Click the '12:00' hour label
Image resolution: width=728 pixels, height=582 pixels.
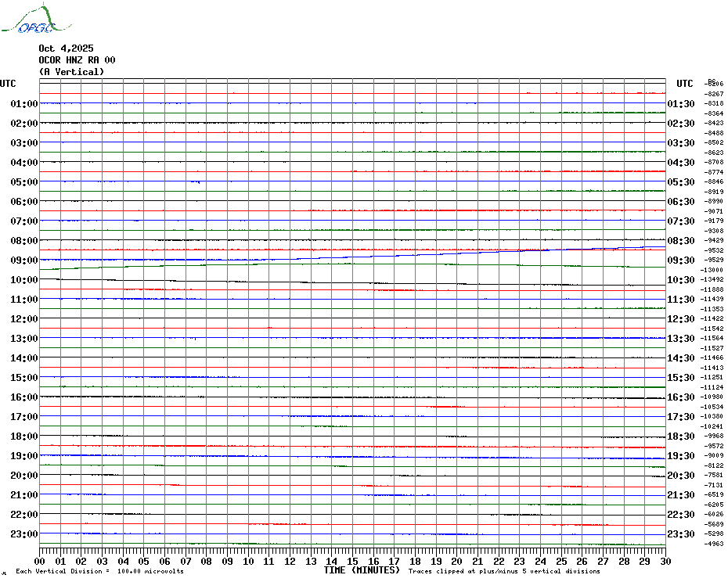tap(24, 319)
